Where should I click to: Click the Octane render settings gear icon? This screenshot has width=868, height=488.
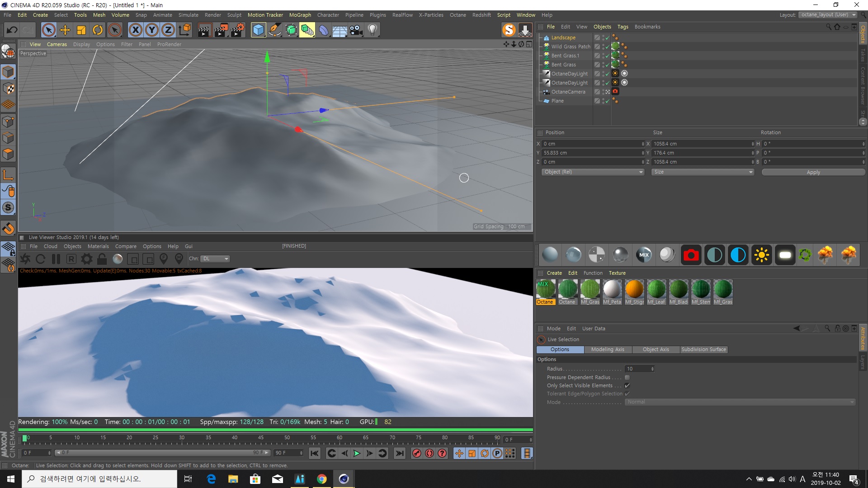point(86,259)
